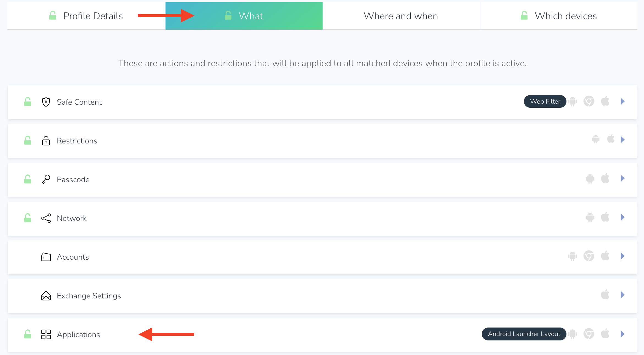This screenshot has width=644, height=355.
Task: Toggle the green lock beside Applications
Action: pyautogui.click(x=27, y=334)
